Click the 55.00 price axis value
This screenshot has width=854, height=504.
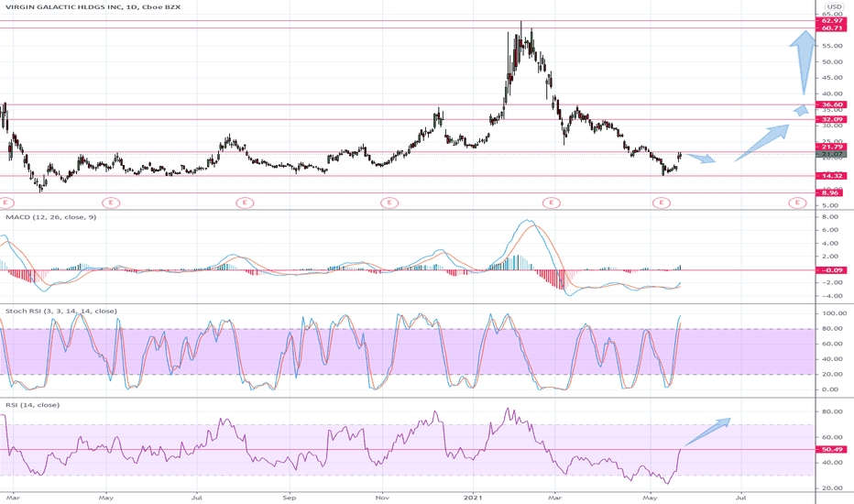click(832, 46)
